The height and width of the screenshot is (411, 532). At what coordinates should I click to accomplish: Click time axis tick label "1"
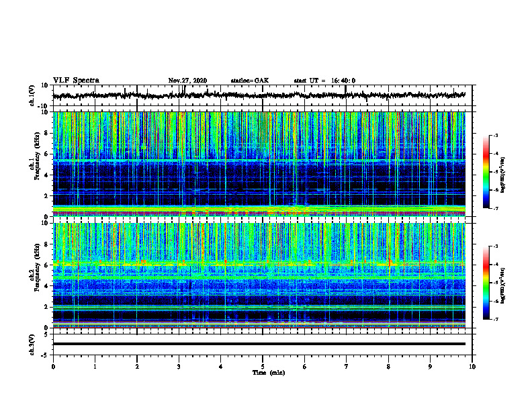coord(95,367)
